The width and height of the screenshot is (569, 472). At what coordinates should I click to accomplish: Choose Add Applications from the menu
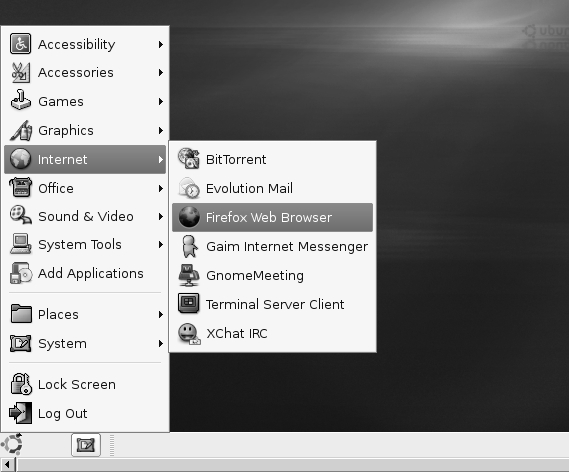pos(85,274)
